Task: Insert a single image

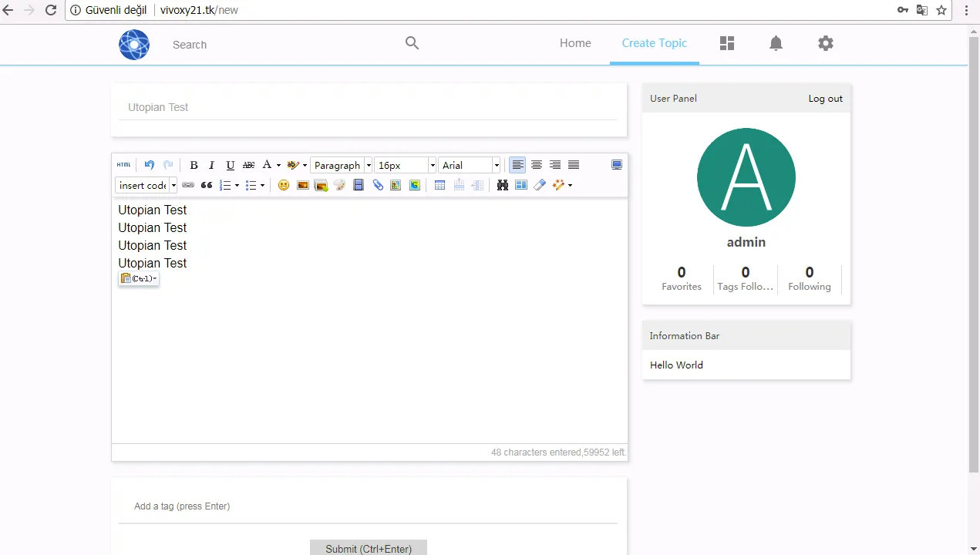Action: (x=302, y=185)
